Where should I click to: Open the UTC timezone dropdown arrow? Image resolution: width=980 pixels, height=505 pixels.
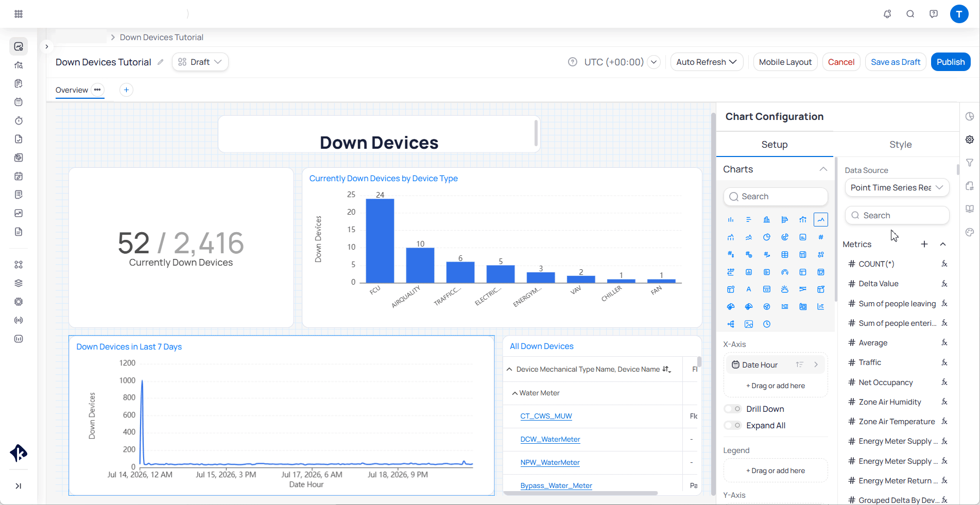654,62
